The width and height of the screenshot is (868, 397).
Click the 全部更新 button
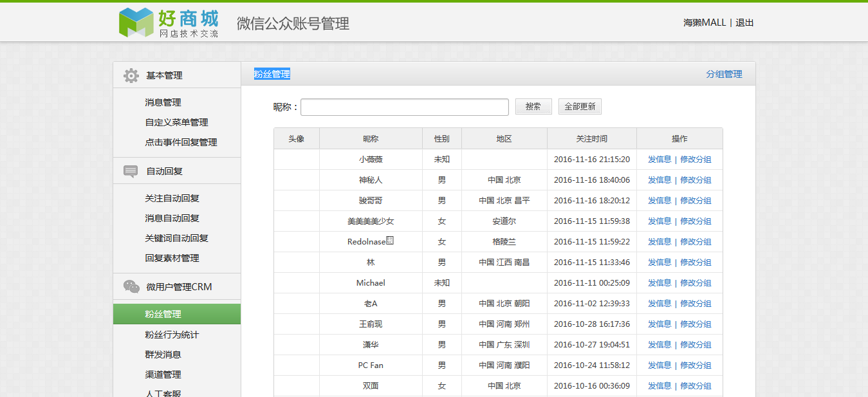580,107
